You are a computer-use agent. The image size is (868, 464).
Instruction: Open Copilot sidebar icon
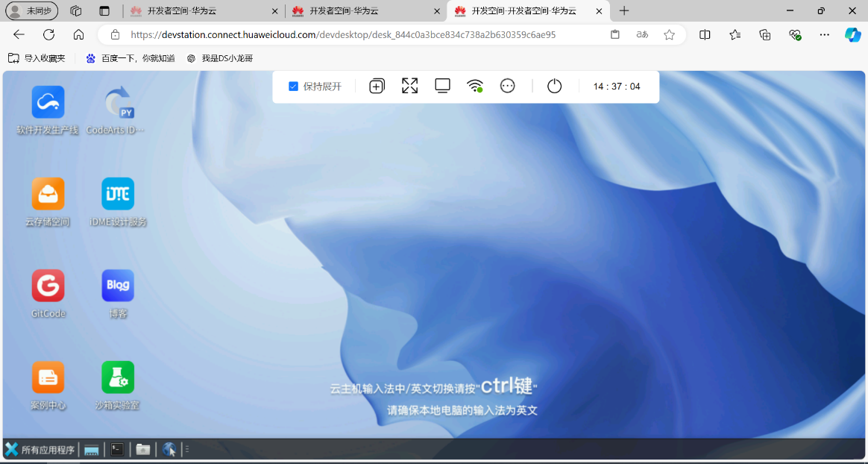[852, 34]
